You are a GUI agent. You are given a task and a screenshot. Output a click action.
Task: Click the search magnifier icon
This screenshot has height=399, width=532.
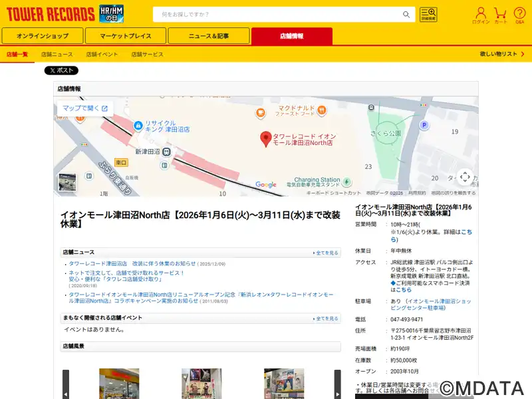click(x=406, y=15)
